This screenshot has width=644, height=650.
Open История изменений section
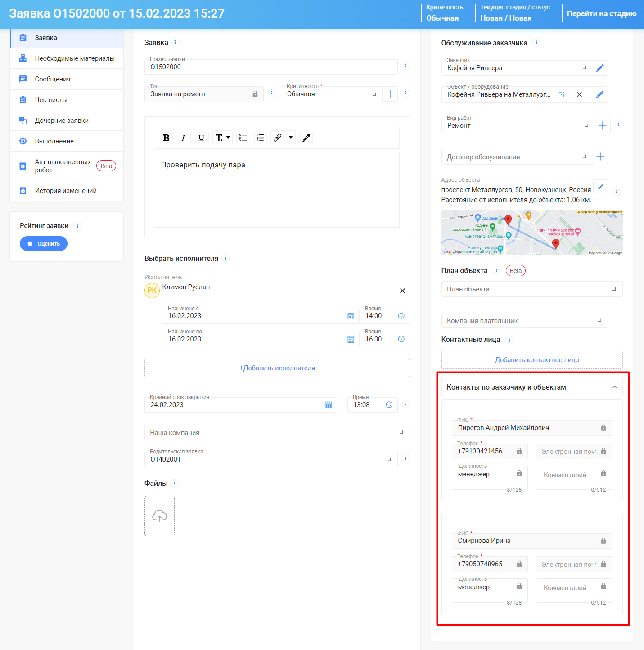point(67,191)
